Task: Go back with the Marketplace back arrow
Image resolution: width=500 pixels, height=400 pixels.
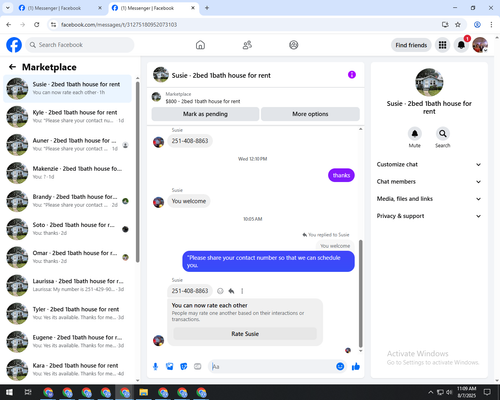Action: point(12,67)
